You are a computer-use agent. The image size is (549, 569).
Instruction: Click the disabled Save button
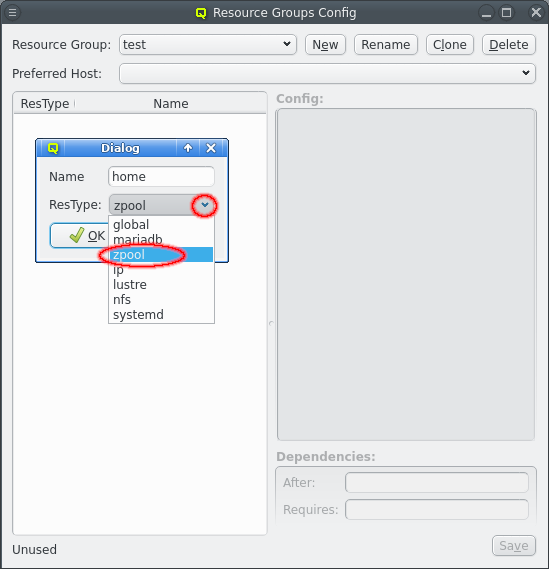pos(513,545)
